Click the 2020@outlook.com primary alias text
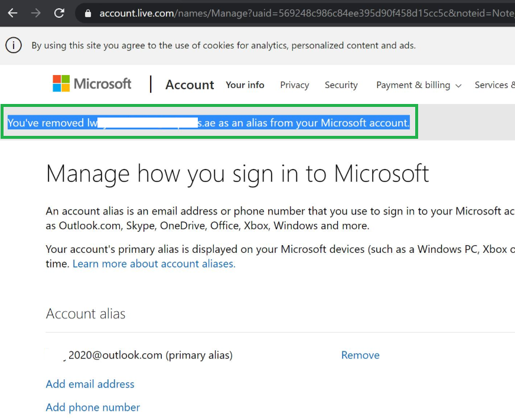Viewport: 515px width, 420px height. click(x=150, y=355)
